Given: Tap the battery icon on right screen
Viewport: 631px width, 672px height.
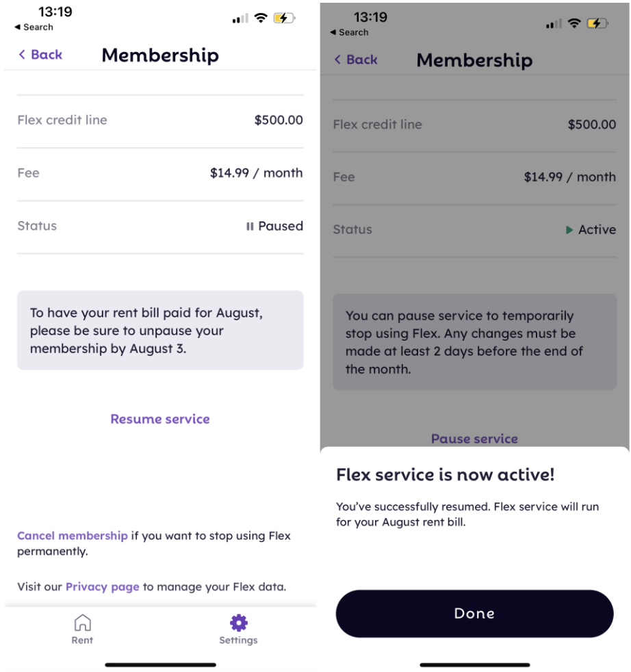Looking at the screenshot, I should coord(597,24).
